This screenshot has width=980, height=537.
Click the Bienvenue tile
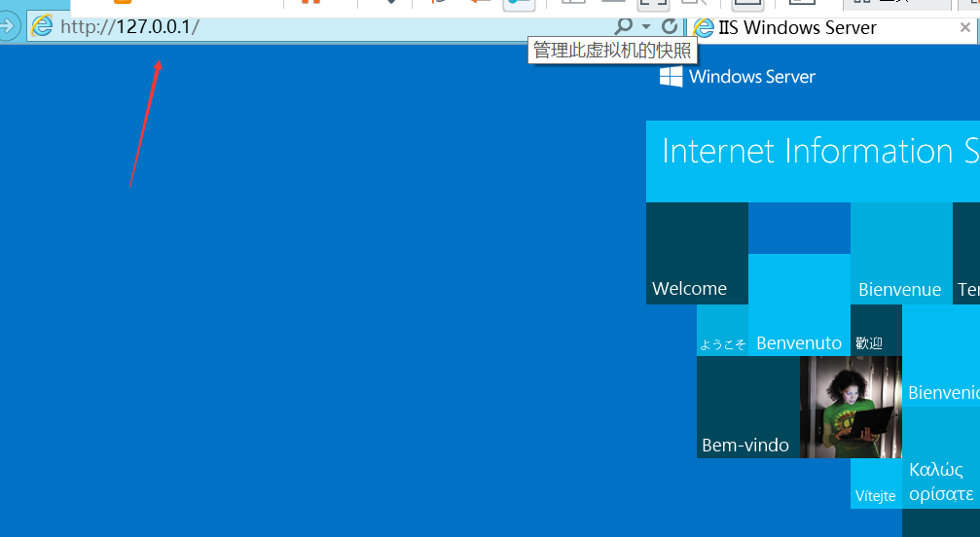click(901, 253)
